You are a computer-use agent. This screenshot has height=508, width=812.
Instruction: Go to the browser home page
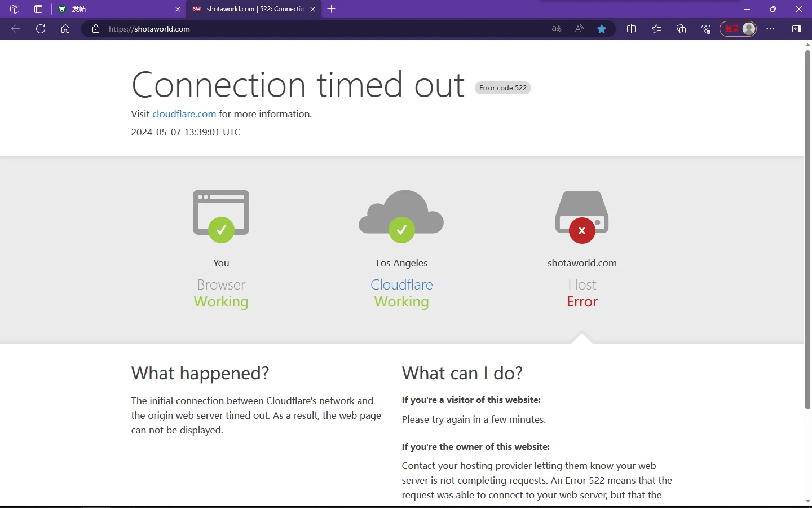65,29
